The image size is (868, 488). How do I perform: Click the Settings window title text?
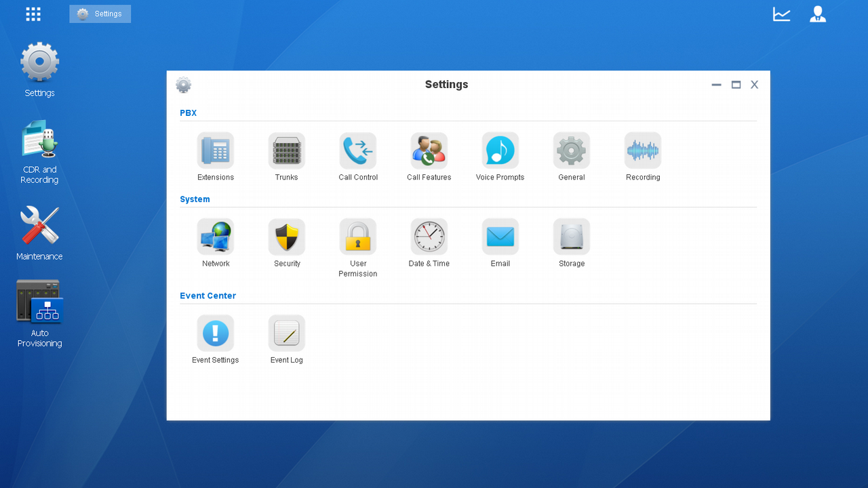(x=446, y=85)
